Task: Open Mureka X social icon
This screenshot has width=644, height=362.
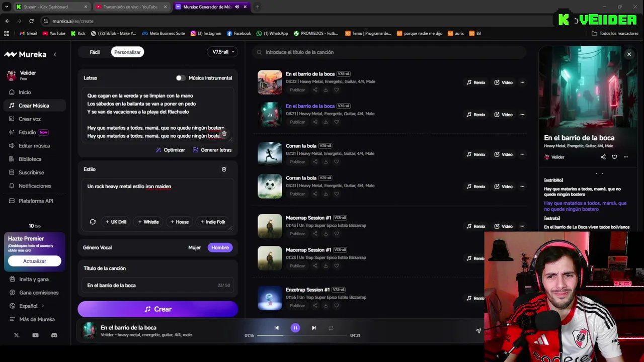Action: [16, 335]
